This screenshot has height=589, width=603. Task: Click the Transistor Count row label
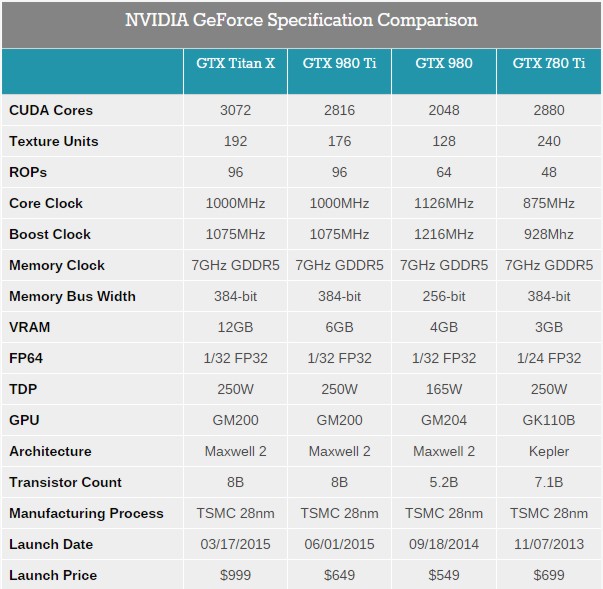pyautogui.click(x=65, y=482)
